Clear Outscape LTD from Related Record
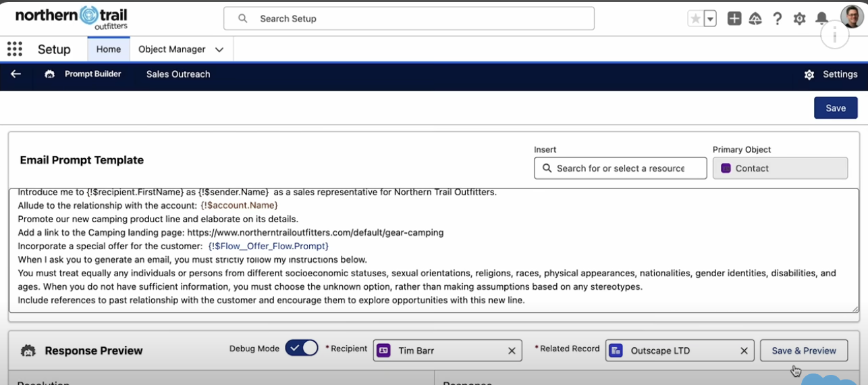 click(744, 351)
